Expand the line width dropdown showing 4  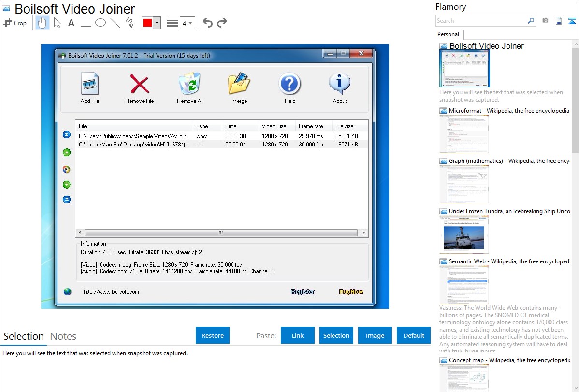[187, 23]
